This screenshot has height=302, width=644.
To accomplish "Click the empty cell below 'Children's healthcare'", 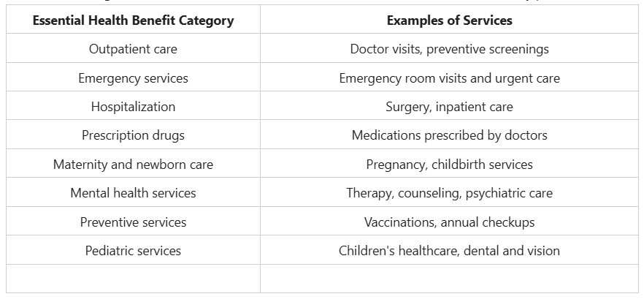I will click(x=449, y=279).
